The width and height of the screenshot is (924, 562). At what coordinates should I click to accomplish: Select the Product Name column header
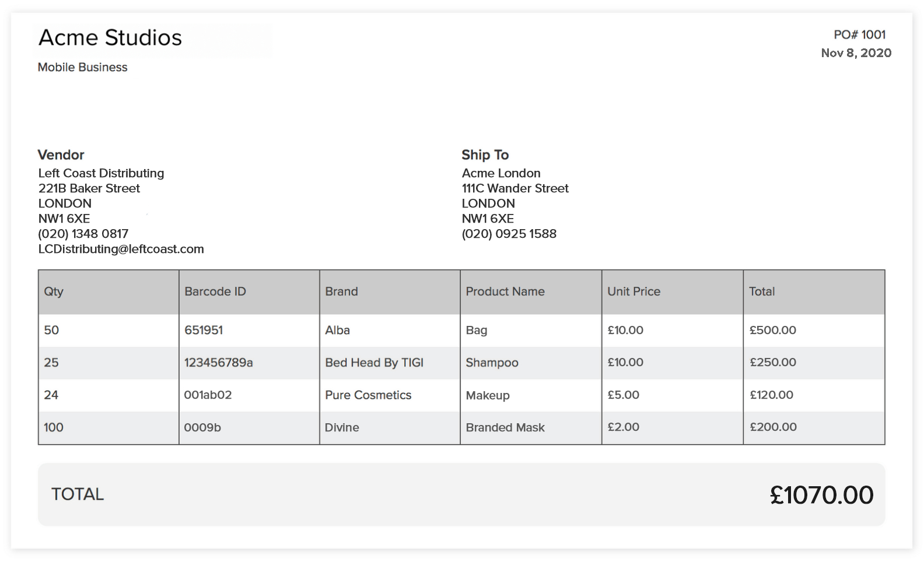(505, 291)
